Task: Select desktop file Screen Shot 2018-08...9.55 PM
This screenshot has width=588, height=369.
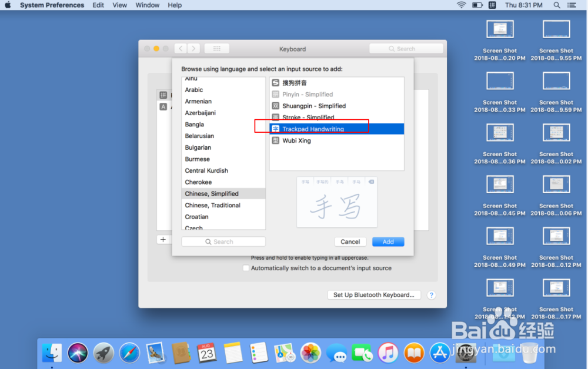Action: (556, 41)
